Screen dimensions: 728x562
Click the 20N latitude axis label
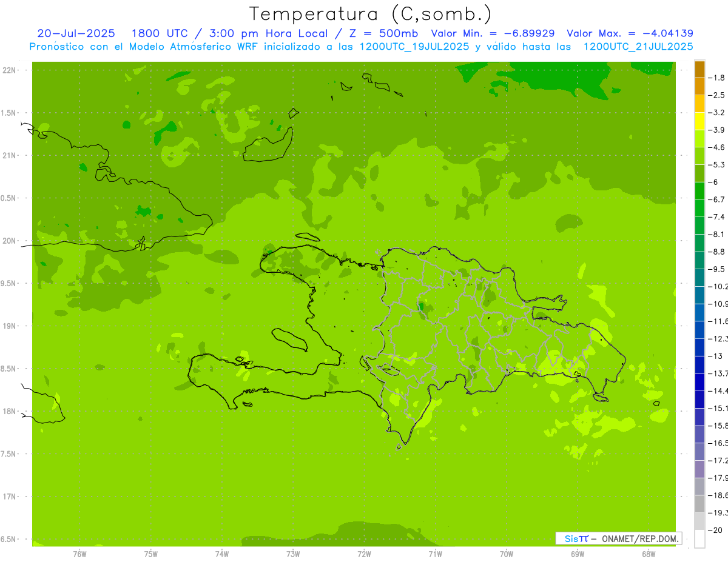pyautogui.click(x=10, y=241)
